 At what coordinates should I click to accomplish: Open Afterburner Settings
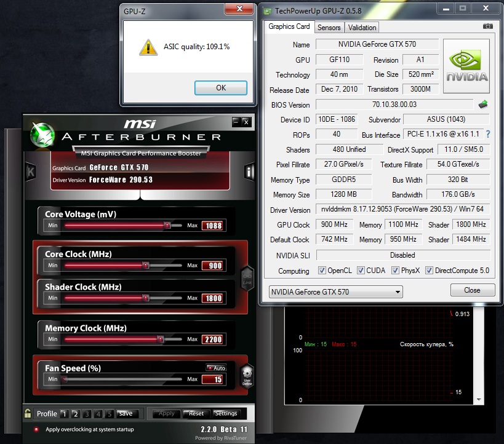[226, 414]
